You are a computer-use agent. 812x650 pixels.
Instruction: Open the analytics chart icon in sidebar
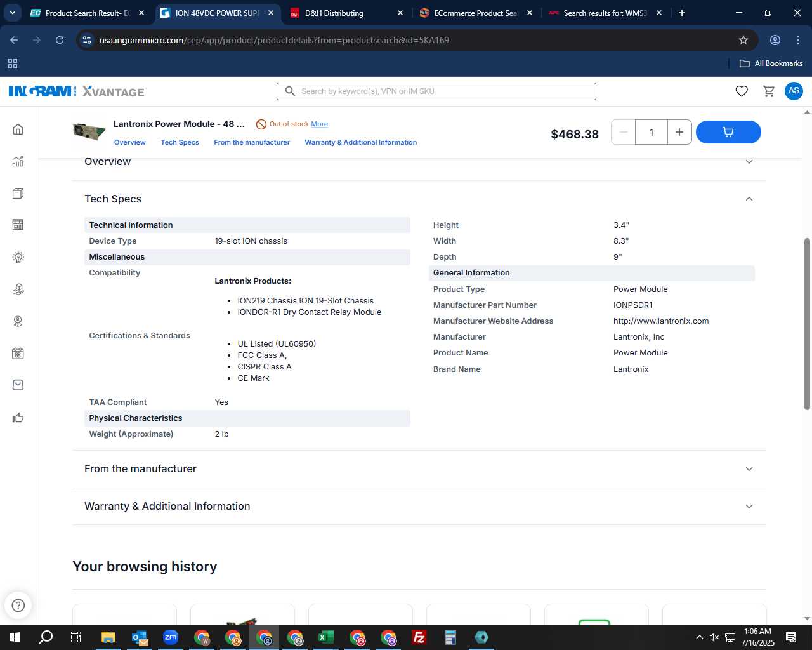[x=18, y=161]
